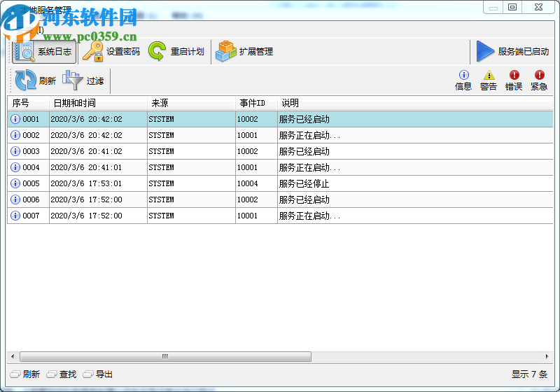Toggle the 信息 info level filter
Screen dimensions: 560x392
pyautogui.click(x=463, y=80)
